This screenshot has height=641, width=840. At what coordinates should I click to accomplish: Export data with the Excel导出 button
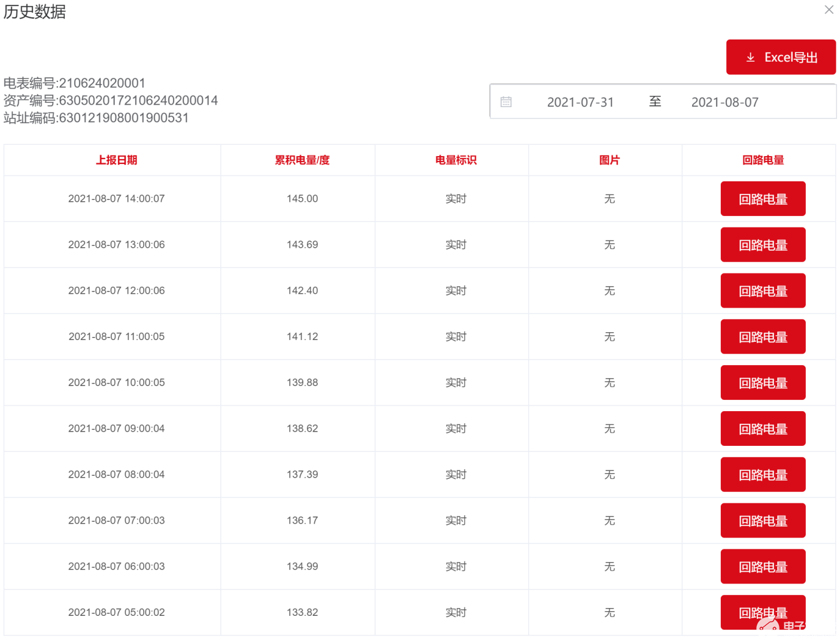[781, 57]
